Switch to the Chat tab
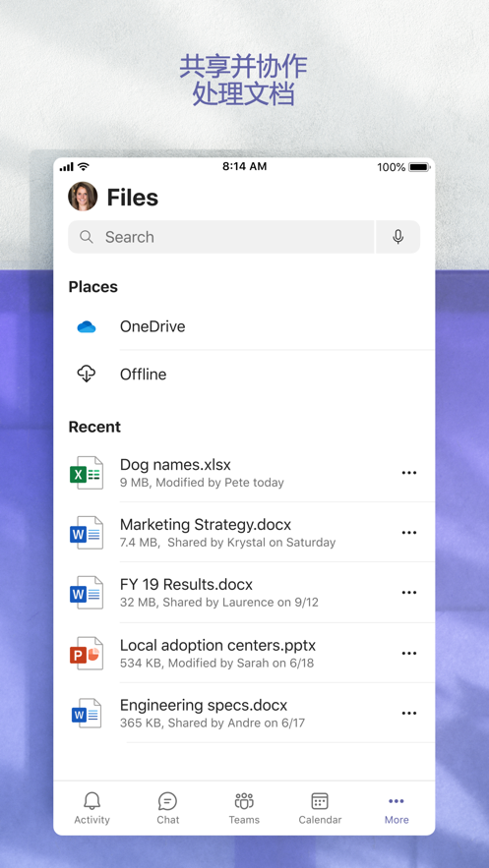 [168, 808]
